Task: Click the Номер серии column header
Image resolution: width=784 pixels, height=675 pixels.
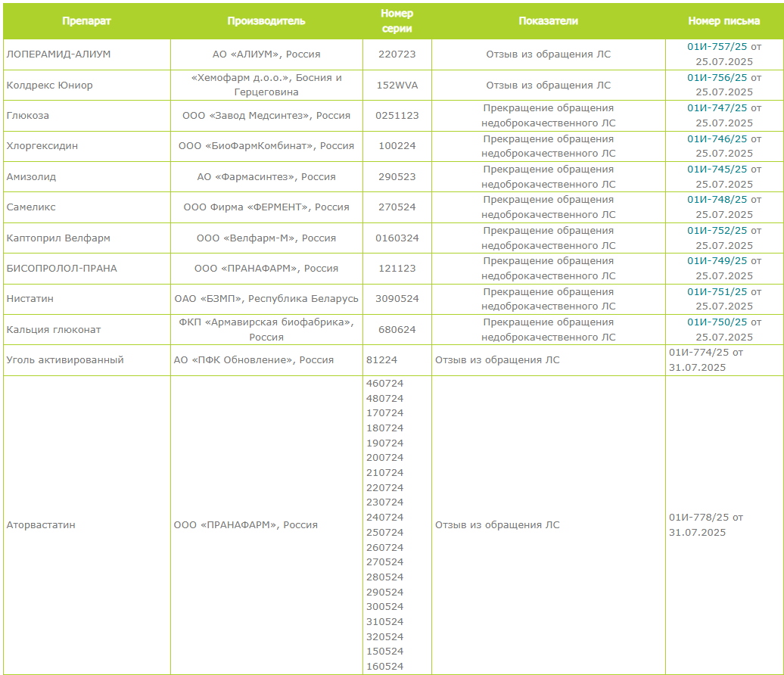Action: (397, 21)
